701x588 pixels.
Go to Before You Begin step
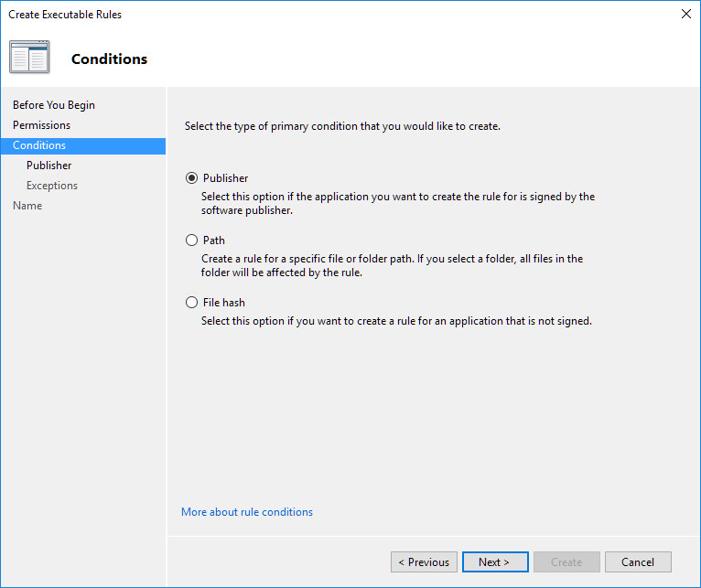[54, 105]
